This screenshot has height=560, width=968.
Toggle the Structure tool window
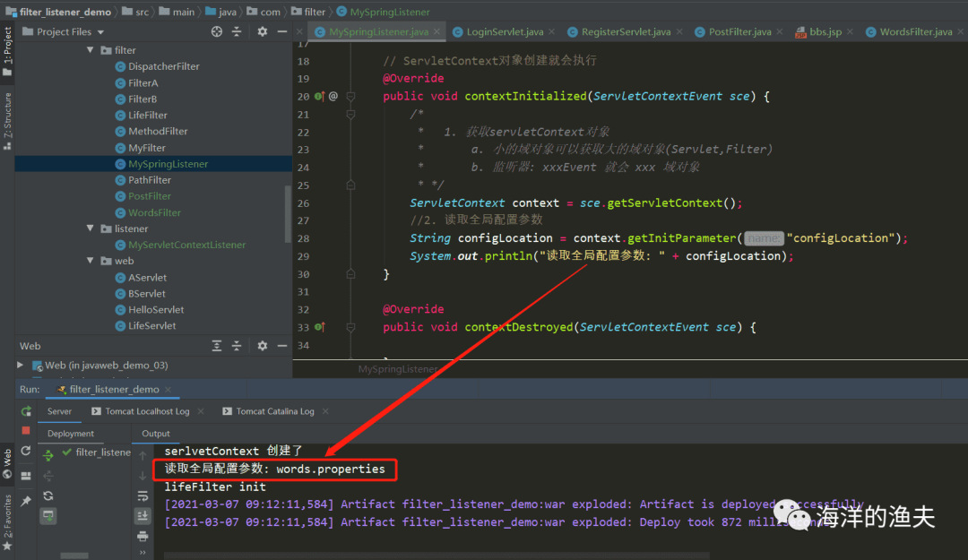[x=7, y=121]
